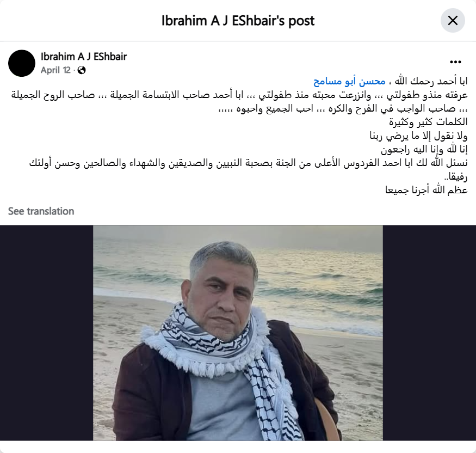The width and height of the screenshot is (476, 453).
Task: Open the three-dot post options menu
Action: (x=455, y=62)
